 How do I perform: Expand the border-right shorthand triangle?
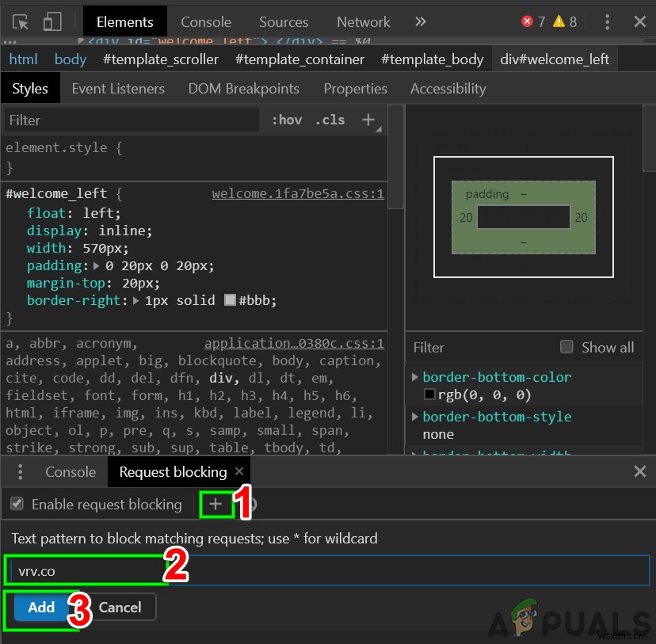point(136,301)
